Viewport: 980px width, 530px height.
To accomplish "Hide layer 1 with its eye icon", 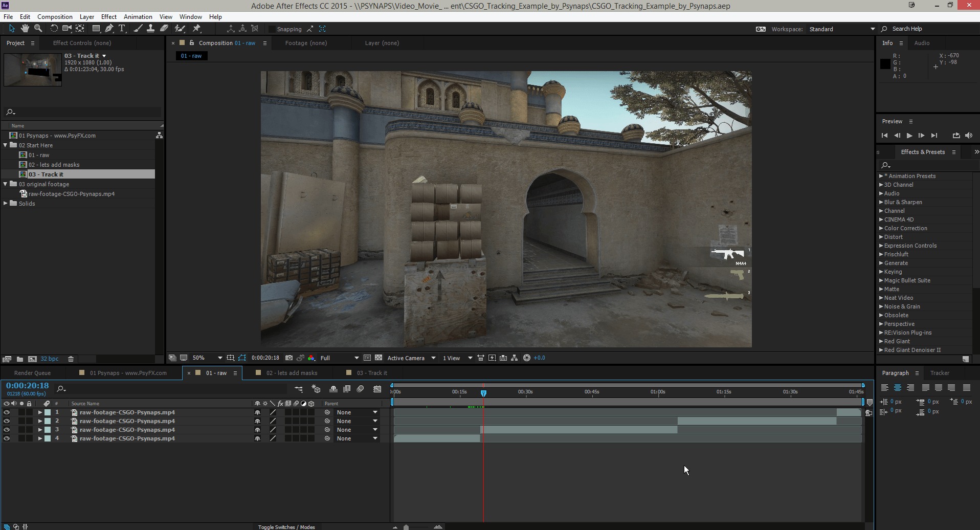I will [x=6, y=412].
